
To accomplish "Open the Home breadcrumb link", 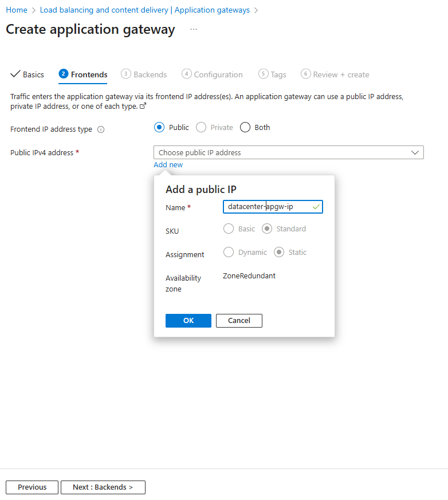I will (x=17, y=10).
